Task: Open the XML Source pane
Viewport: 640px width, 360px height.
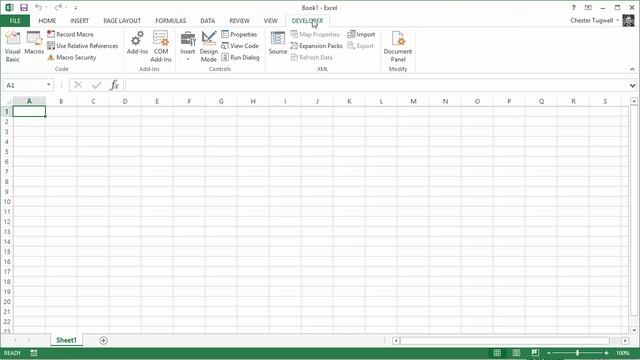Action: [278, 43]
